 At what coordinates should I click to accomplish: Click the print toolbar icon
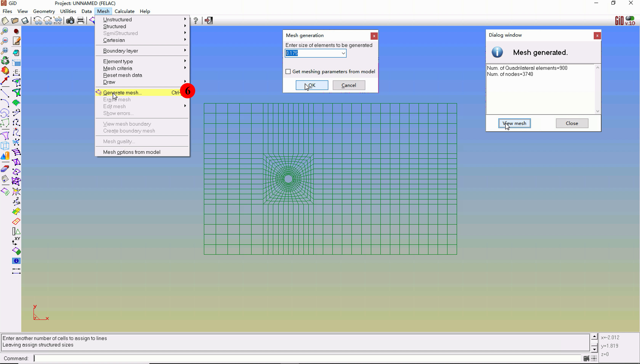pos(80,21)
